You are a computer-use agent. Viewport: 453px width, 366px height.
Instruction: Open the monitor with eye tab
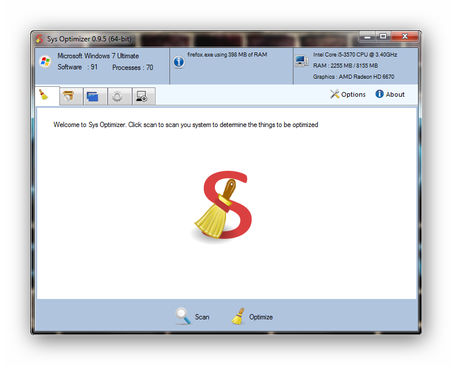(144, 97)
